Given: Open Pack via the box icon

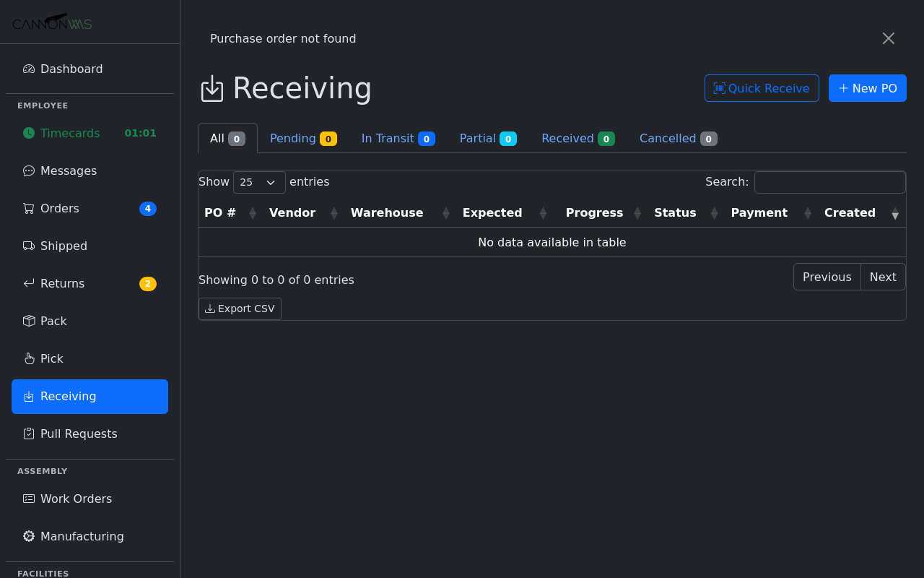Looking at the screenshot, I should pos(29,322).
